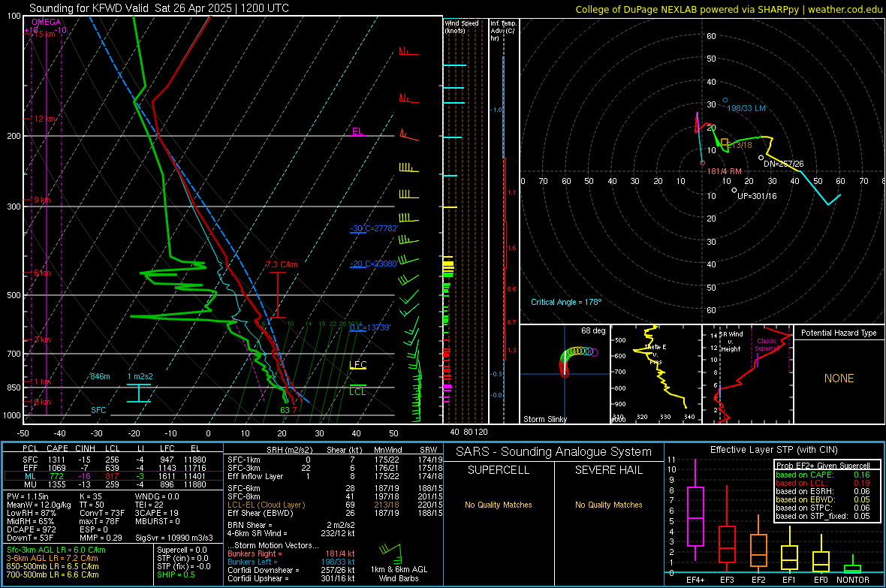Image resolution: width=886 pixels, height=588 pixels.
Task: Click the magenta 'OMEGA' label
Action: 47,22
